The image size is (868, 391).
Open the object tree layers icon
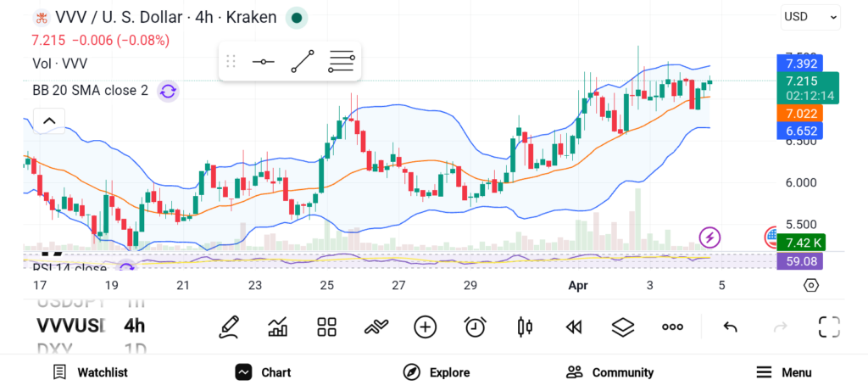point(623,327)
